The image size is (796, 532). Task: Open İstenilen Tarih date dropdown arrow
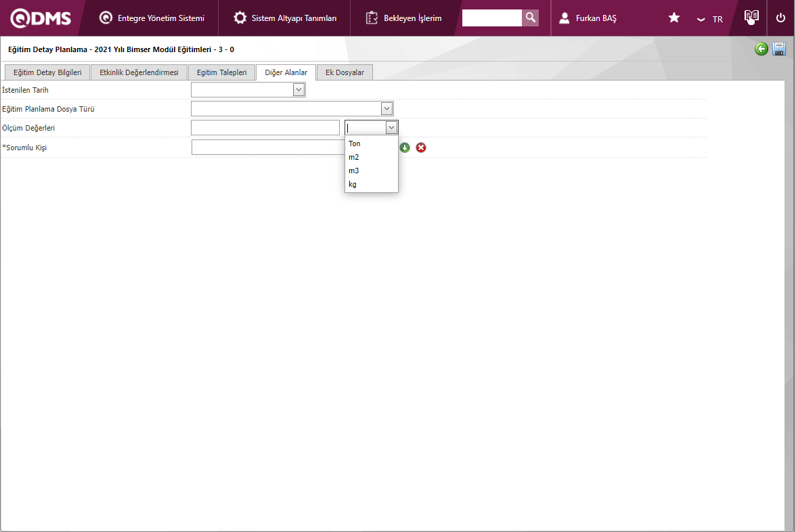(x=298, y=90)
